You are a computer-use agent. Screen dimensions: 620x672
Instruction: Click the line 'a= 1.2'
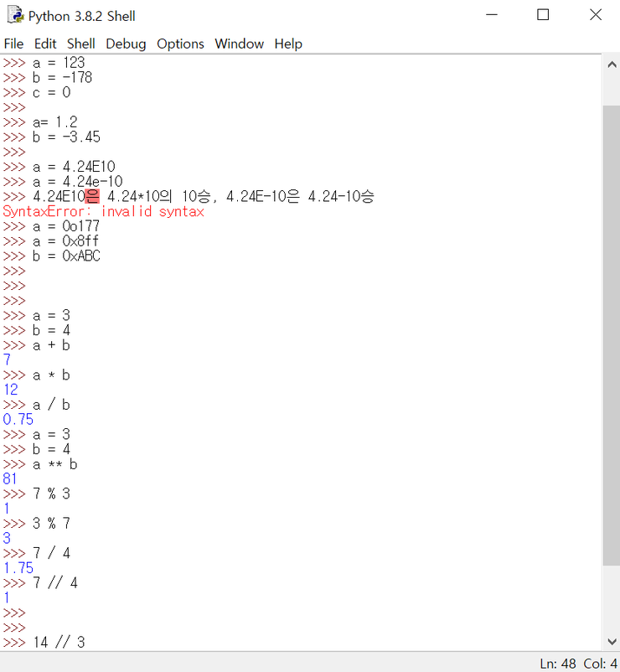point(55,122)
